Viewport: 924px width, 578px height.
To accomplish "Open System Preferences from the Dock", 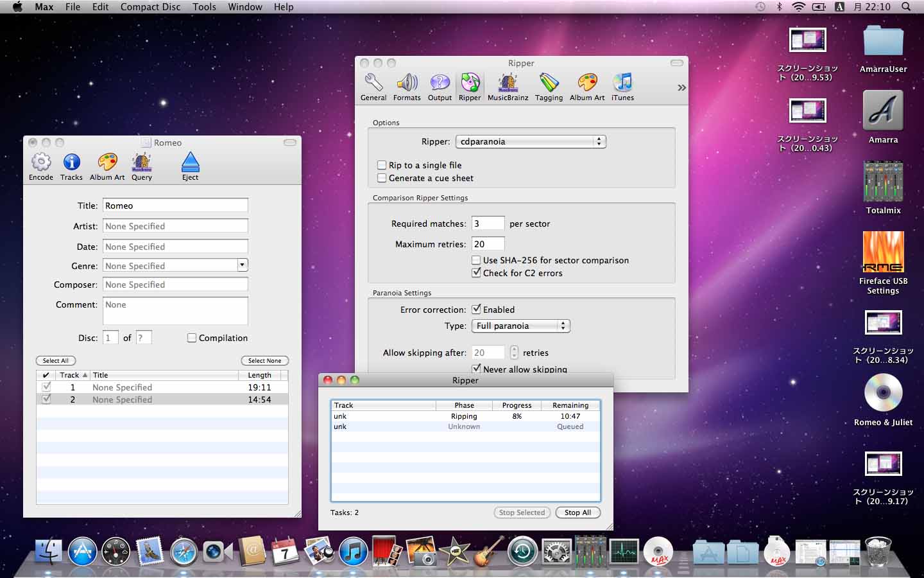I will click(556, 551).
